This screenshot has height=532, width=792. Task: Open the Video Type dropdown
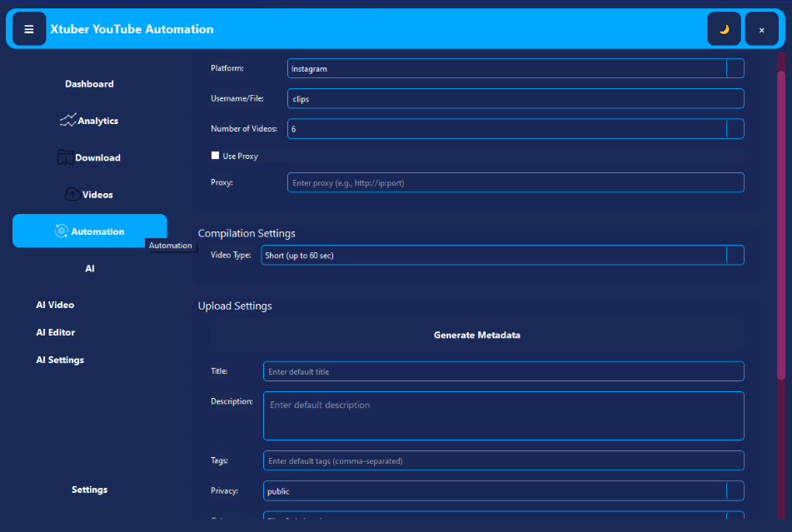735,256
